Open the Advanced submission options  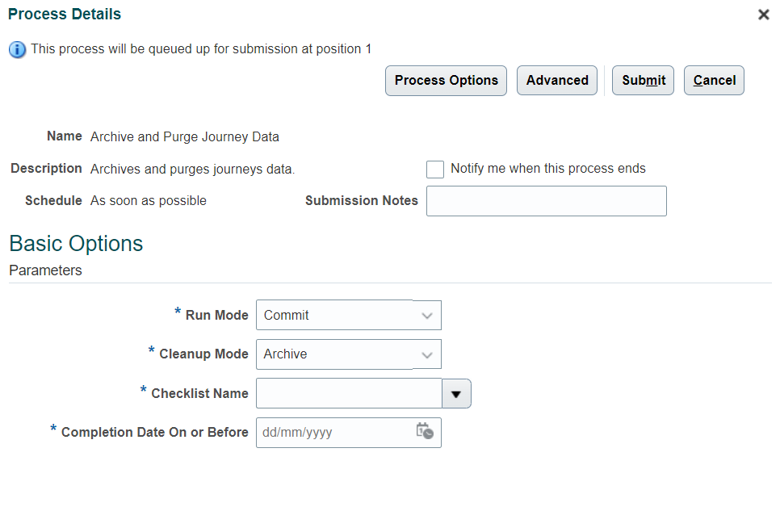[556, 80]
